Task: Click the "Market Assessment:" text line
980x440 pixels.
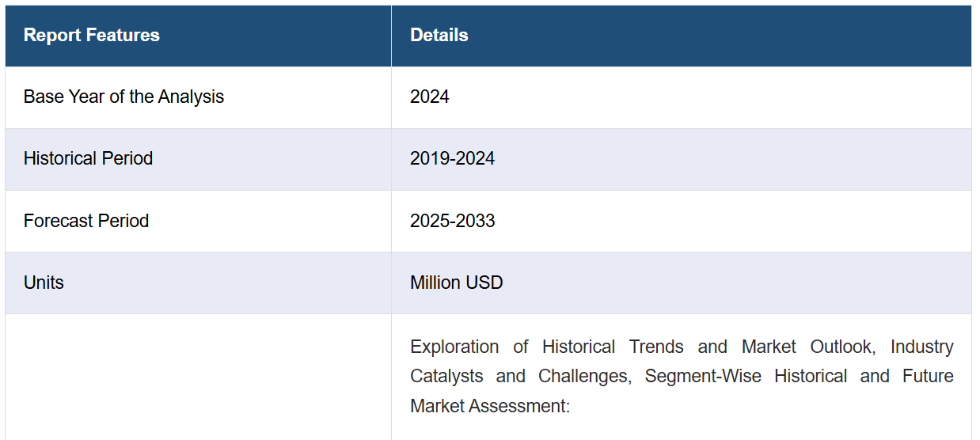Action: coord(490,407)
